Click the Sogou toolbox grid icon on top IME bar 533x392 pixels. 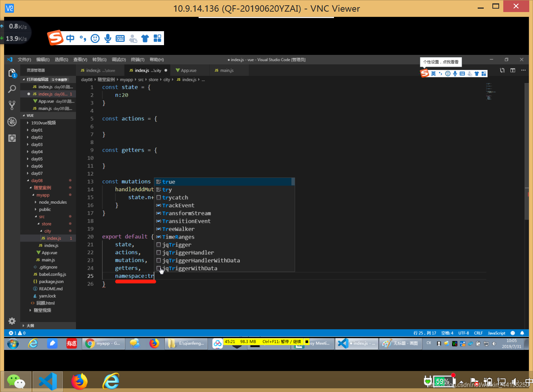(157, 38)
